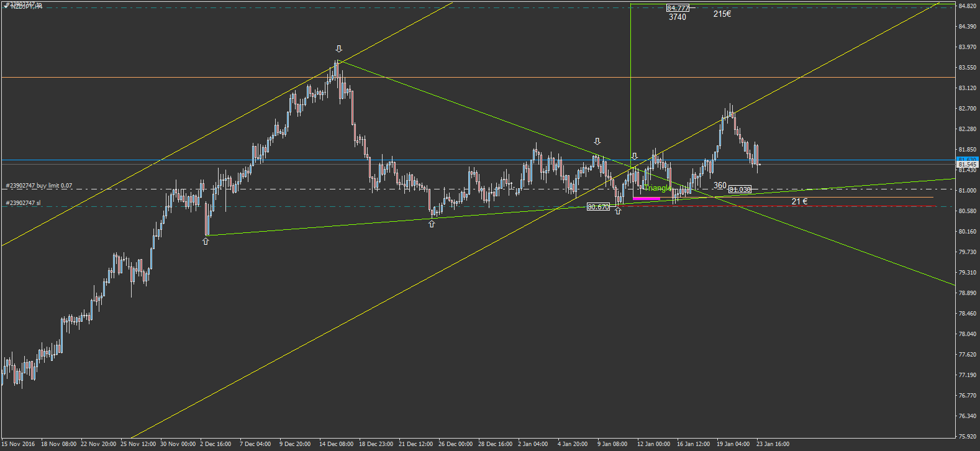Click the green Triangle text label

point(657,188)
